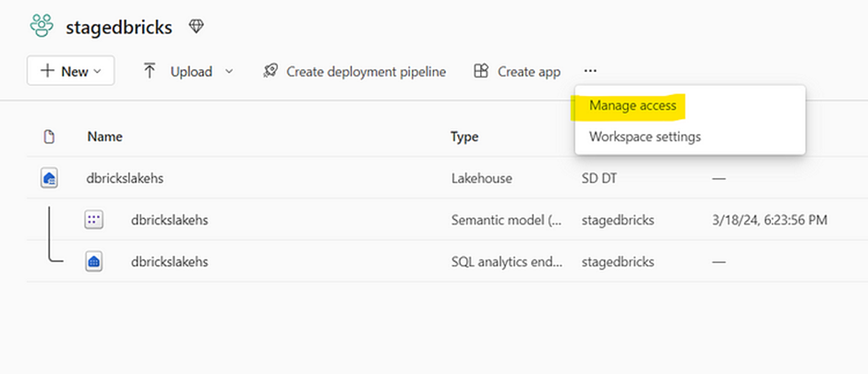This screenshot has width=868, height=374.
Task: Open the dbrickslakehs Lakehouse item
Action: [x=125, y=178]
